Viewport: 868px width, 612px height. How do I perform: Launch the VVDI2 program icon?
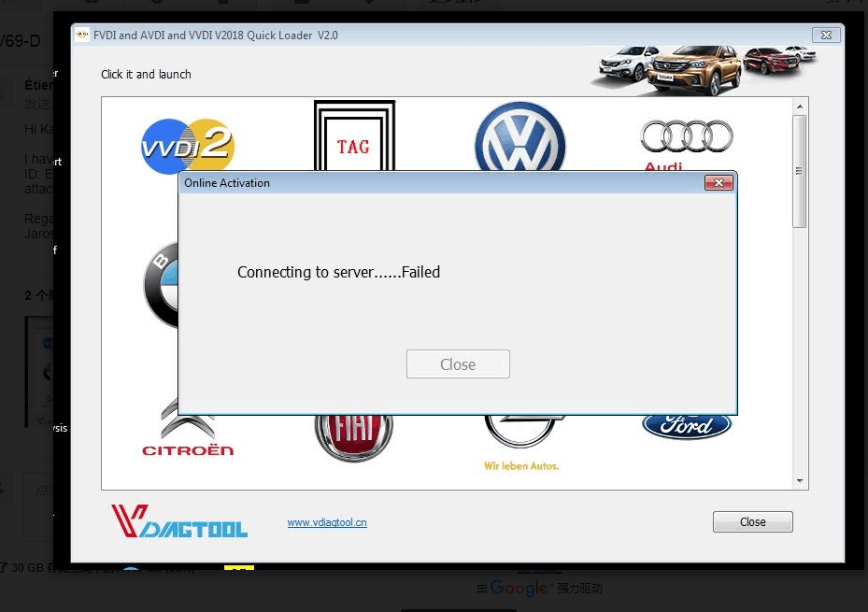coord(188,145)
